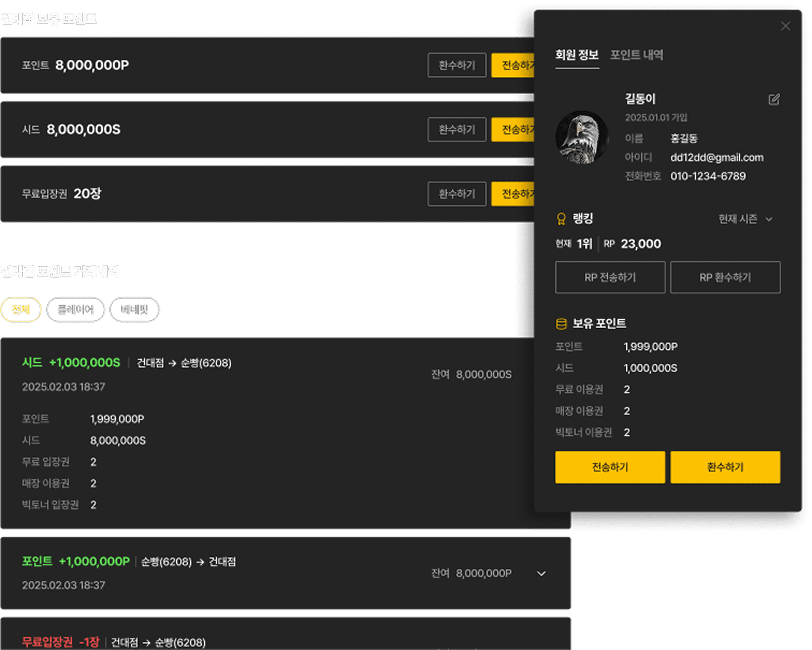Select the third filter chip after 플레이어
Viewport: 812px width, 650px height.
point(134,310)
